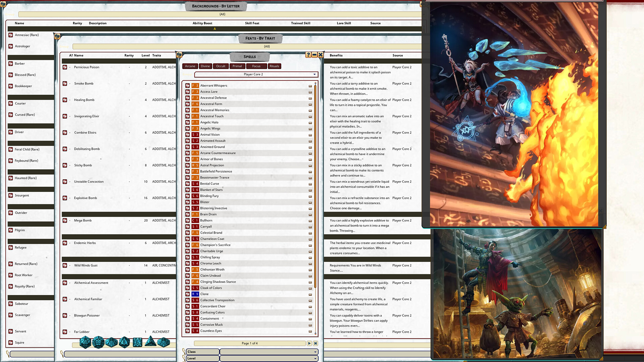This screenshot has height=362, width=644.
Task: Pick the d8 die
Action: (124, 342)
